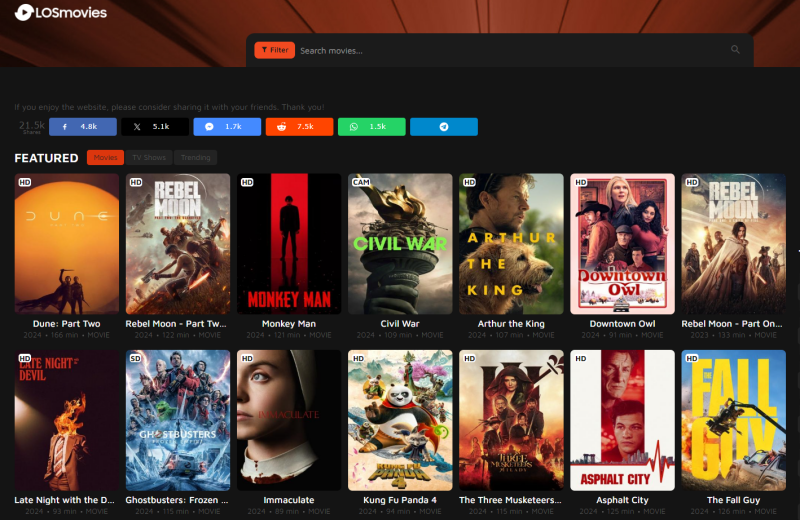Click the Immaculate title link
Viewport: 800px width, 520px height.
[x=289, y=500]
